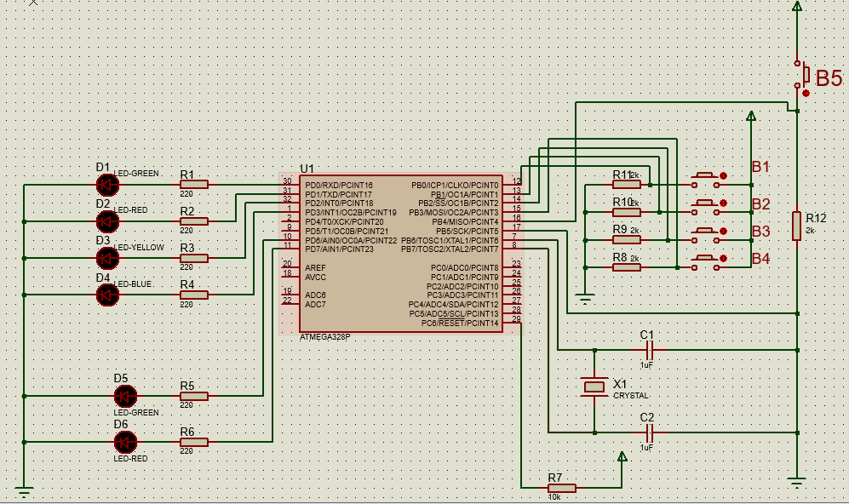Select LED D5 green diode symbol

[x=125, y=396]
